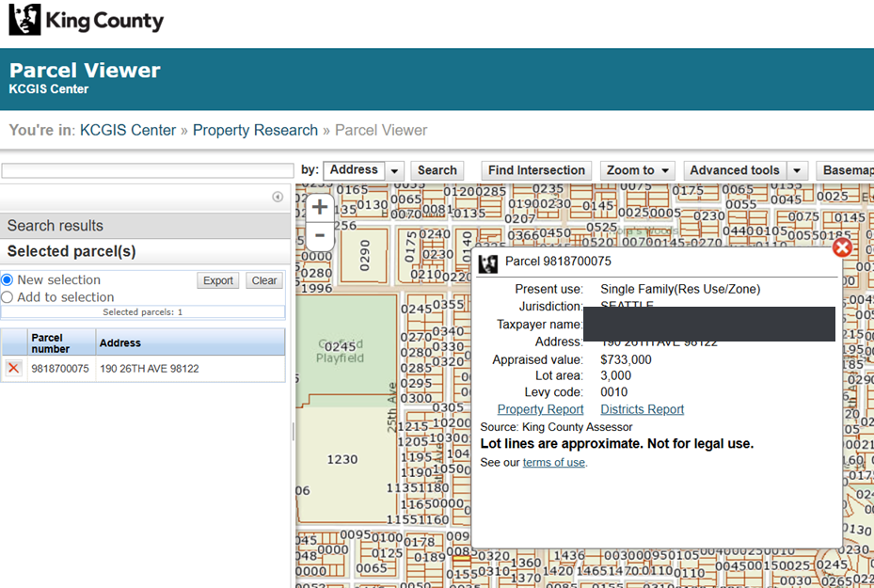The width and height of the screenshot is (874, 588).
Task: Click the Address column header
Action: [190, 342]
